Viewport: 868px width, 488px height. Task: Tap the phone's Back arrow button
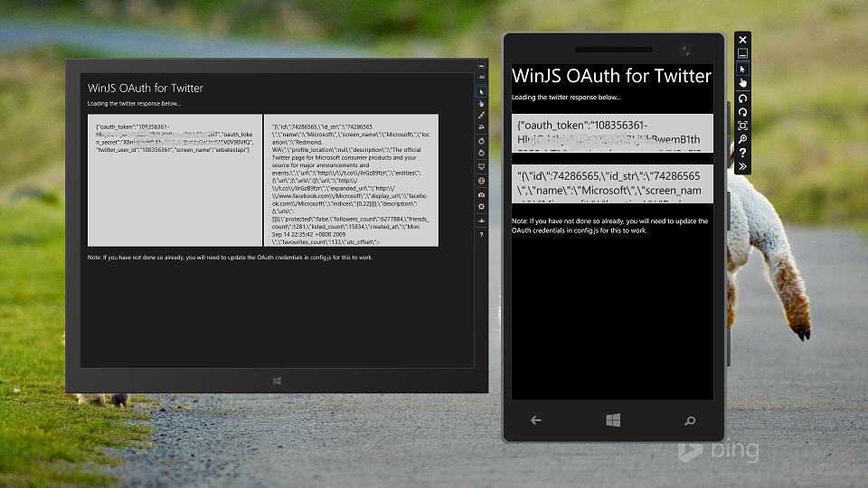point(536,420)
